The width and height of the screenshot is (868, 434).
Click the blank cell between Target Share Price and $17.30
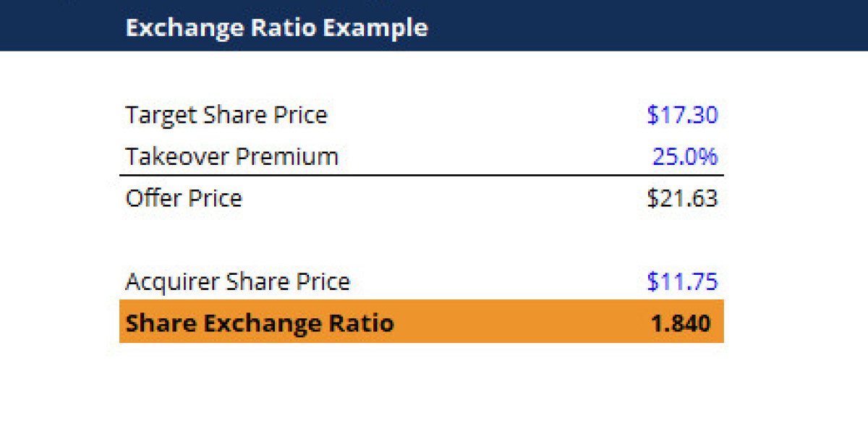click(485, 115)
